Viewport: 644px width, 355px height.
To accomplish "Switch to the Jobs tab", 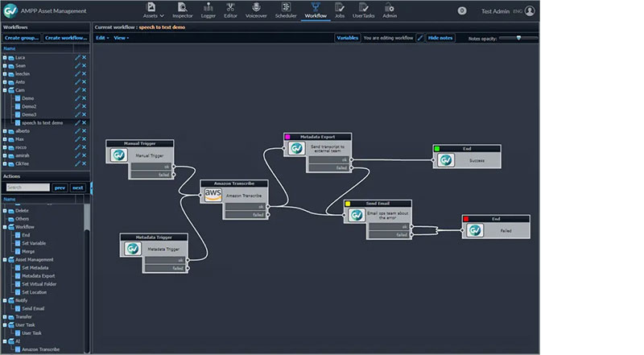I will click(340, 11).
